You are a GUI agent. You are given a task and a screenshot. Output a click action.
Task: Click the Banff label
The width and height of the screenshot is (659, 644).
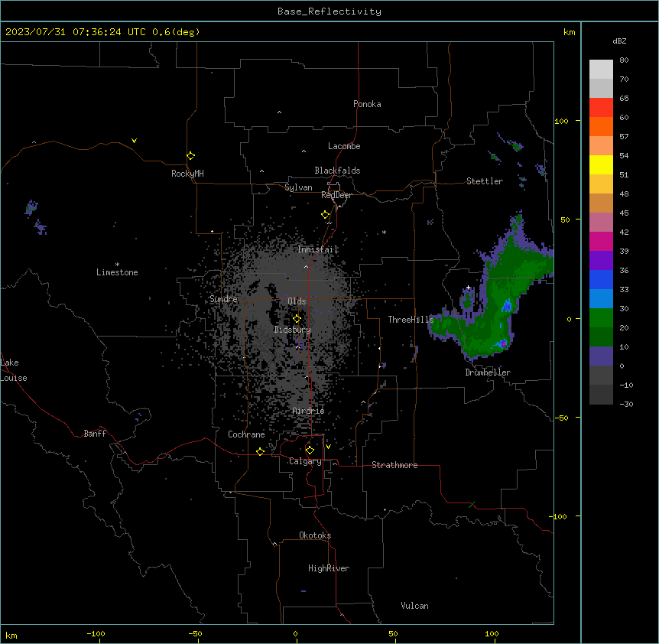(95, 434)
